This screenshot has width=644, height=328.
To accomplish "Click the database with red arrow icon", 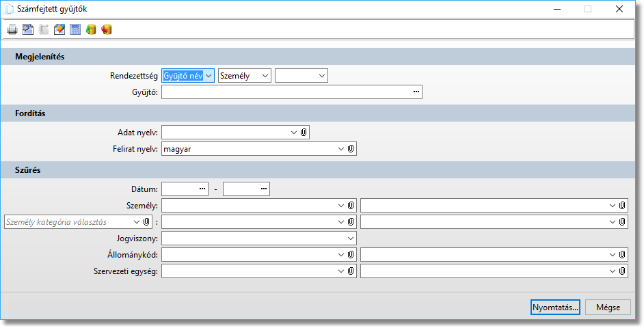I will tap(107, 29).
